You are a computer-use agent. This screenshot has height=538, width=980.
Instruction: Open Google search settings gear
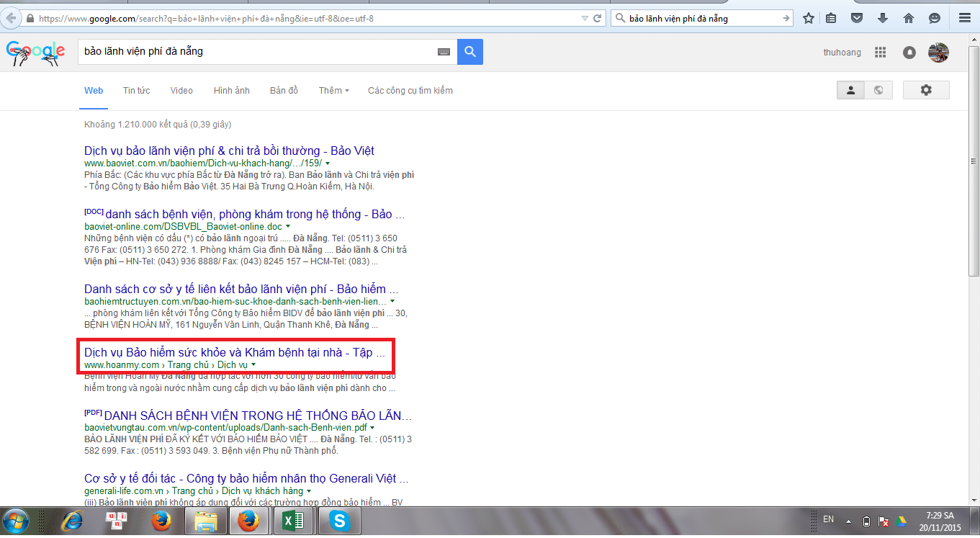pos(926,90)
